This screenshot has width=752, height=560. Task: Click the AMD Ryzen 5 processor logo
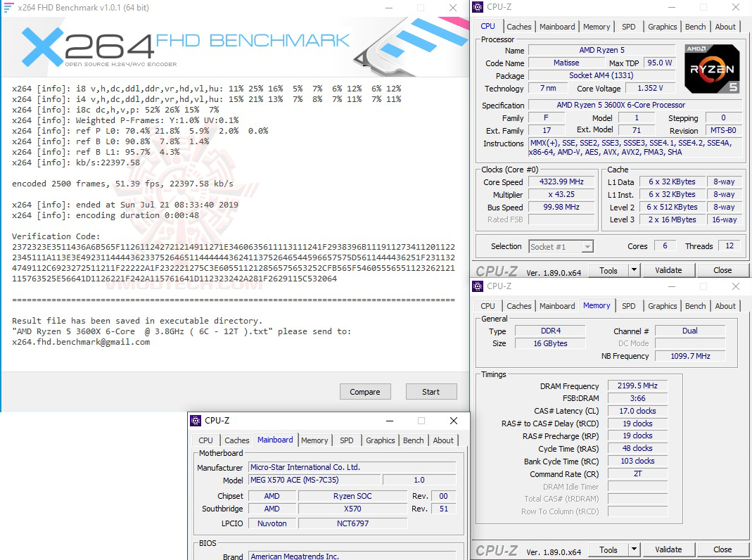tap(712, 69)
